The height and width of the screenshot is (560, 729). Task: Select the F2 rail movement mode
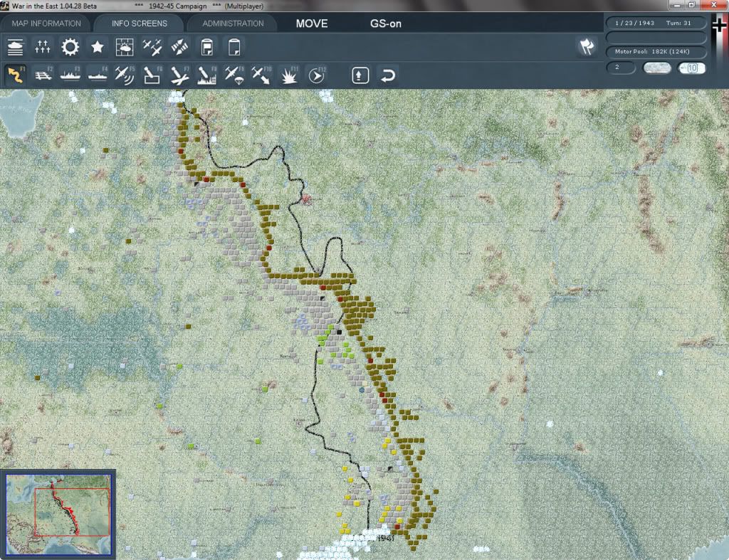[43, 75]
